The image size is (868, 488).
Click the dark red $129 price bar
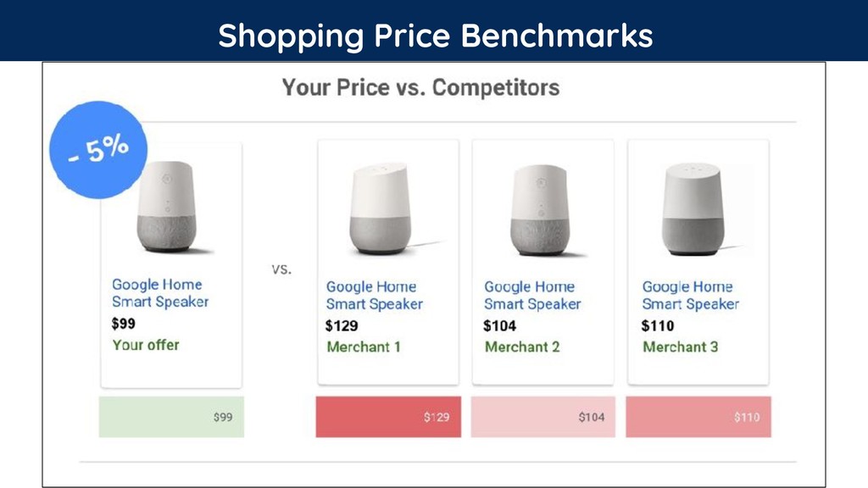(x=388, y=417)
